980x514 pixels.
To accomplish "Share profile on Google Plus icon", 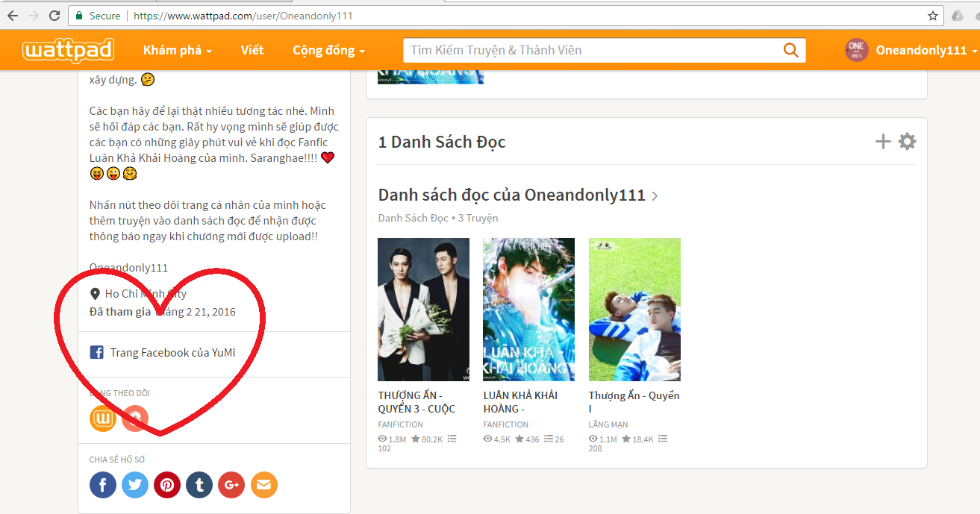I will 231,485.
